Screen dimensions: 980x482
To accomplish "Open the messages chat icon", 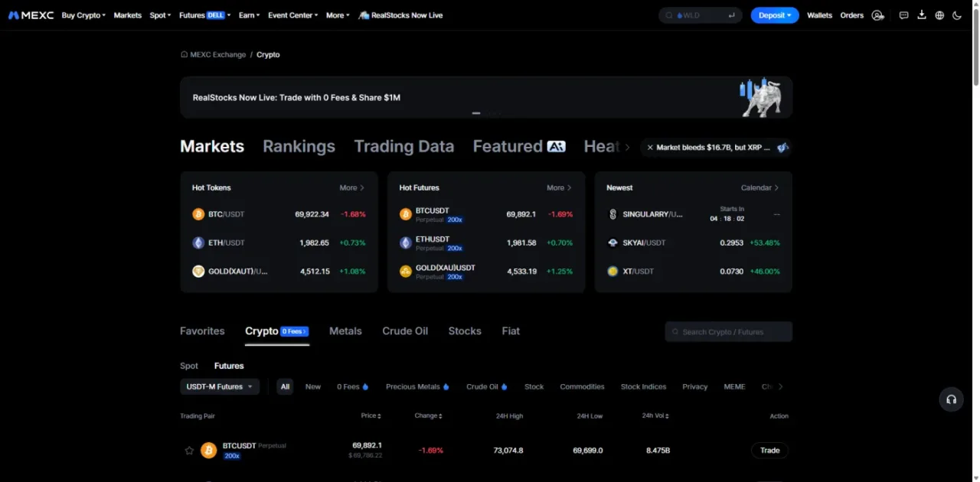I will click(x=904, y=15).
